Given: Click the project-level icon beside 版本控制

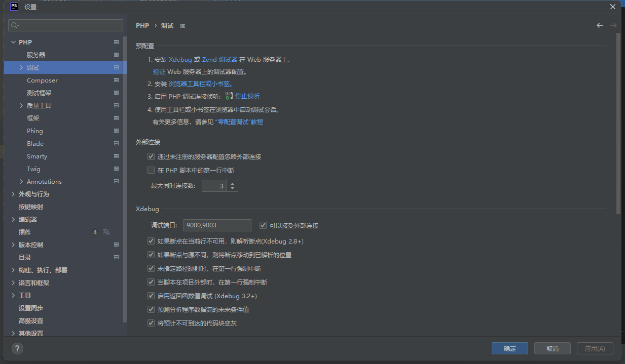Looking at the screenshot, I should [116, 245].
